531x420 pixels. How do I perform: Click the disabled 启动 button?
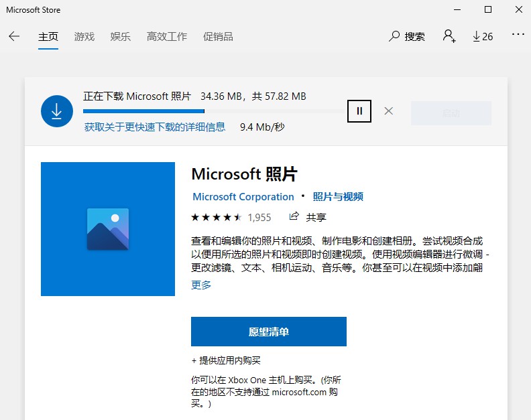[x=451, y=113]
